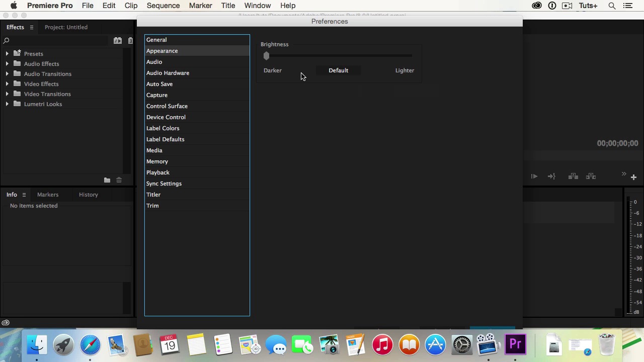Viewport: 644px width, 362px height.
Task: Click the Creative Cloud icon at bottom left
Action: 6,323
